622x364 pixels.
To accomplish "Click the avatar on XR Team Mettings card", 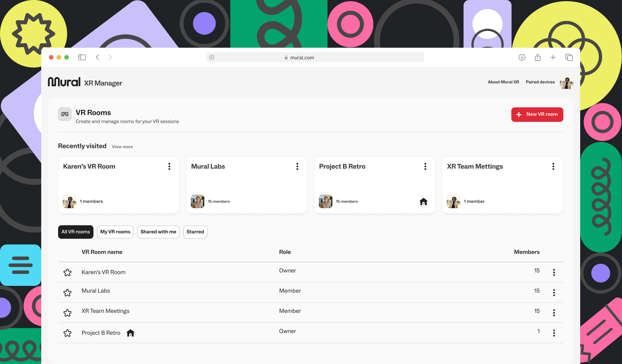I will (454, 202).
